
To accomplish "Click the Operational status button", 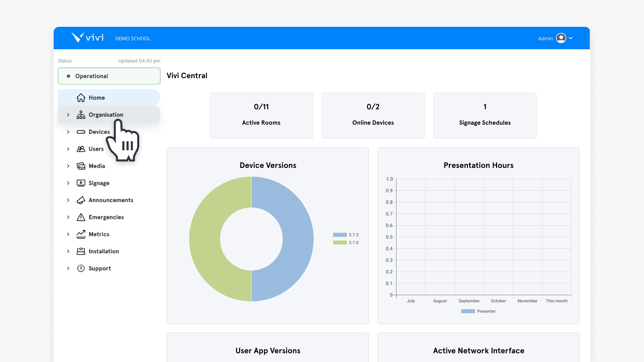I will point(109,76).
